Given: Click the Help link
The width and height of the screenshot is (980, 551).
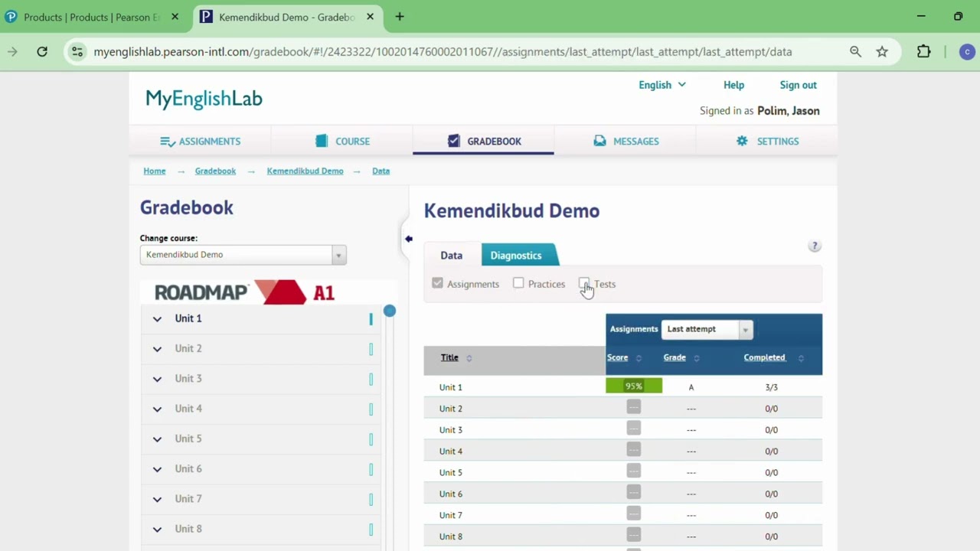Looking at the screenshot, I should pyautogui.click(x=733, y=85).
